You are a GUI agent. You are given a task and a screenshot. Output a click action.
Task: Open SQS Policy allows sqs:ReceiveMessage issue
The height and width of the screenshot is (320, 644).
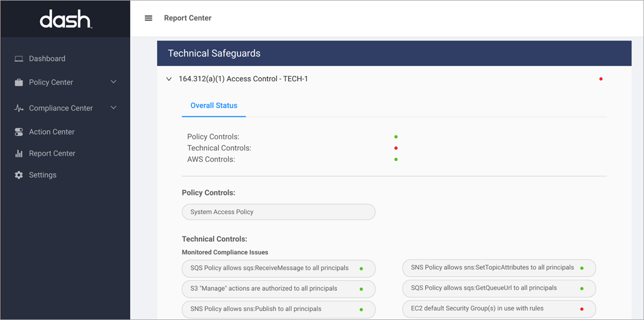tap(279, 268)
